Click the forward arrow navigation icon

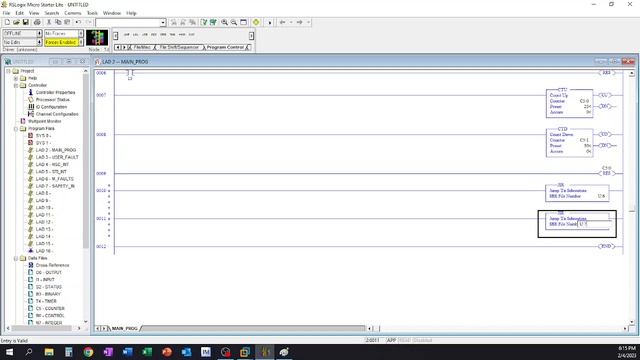click(300, 22)
